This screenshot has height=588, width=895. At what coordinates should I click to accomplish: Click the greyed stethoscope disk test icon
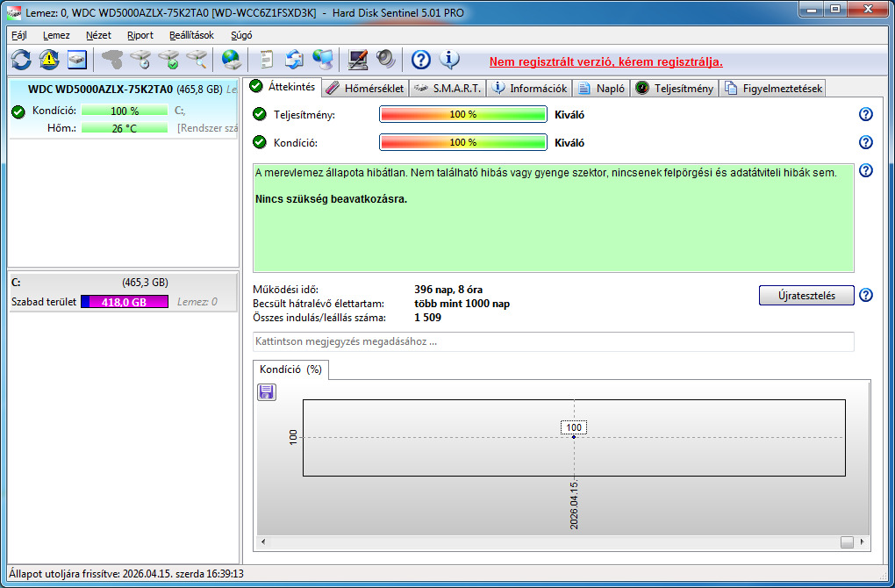(112, 60)
